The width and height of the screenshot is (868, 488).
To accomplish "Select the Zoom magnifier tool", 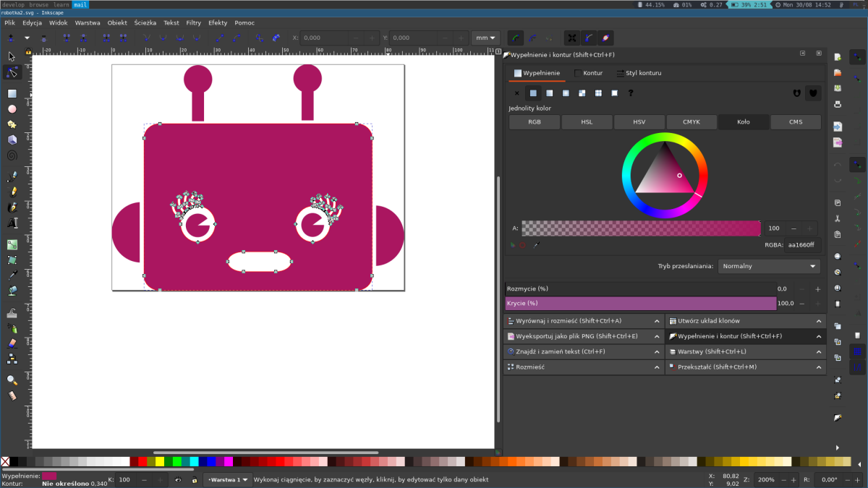I will (12, 380).
